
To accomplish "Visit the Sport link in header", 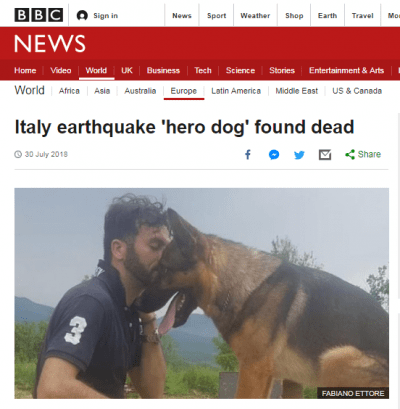I will tap(216, 16).
